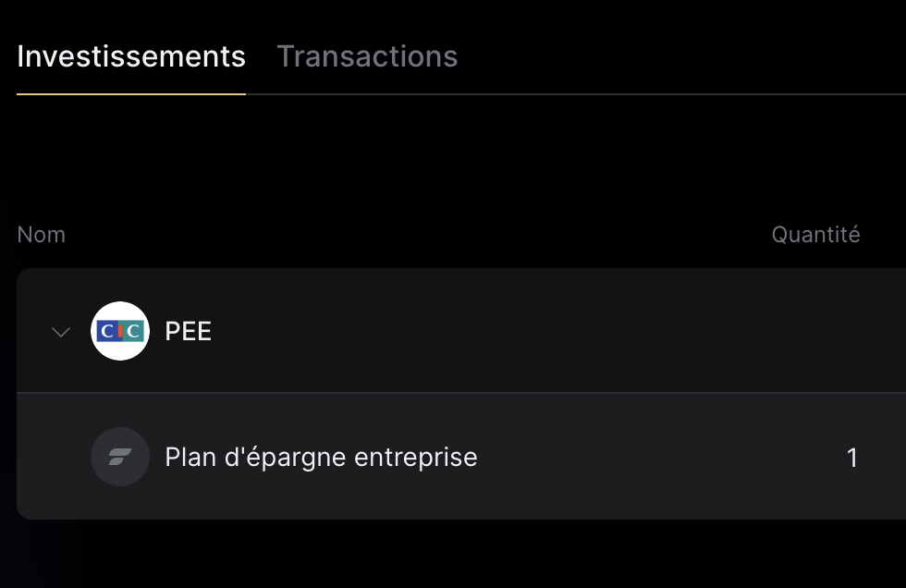Switch to the Transactions tab
This screenshot has width=906, height=588.
click(x=367, y=56)
